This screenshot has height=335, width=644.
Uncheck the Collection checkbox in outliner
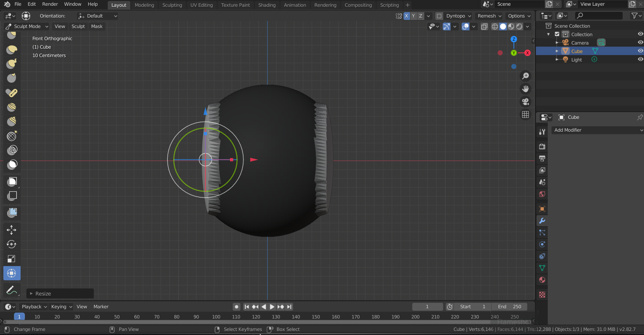click(557, 34)
